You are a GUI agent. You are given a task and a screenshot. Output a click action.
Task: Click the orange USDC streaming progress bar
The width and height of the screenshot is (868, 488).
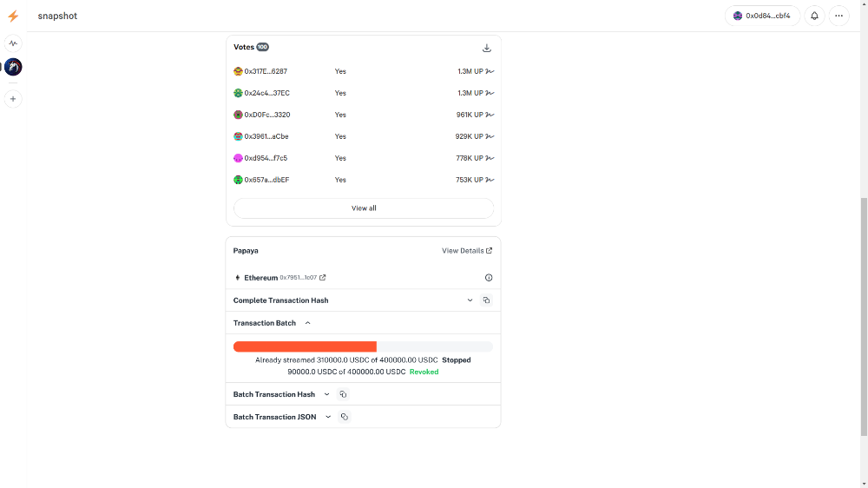coord(305,346)
